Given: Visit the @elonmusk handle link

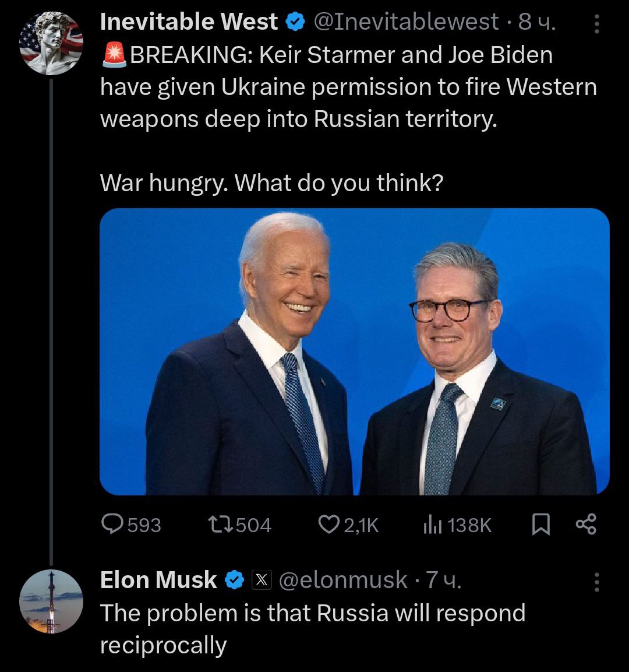Looking at the screenshot, I should pos(343,580).
